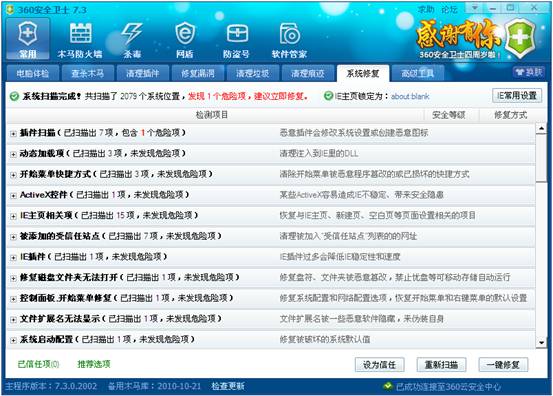Image resolution: width=553 pixels, height=396 pixels.
Task: Select the 杀毒 lightning bolt icon
Action: pos(132,39)
